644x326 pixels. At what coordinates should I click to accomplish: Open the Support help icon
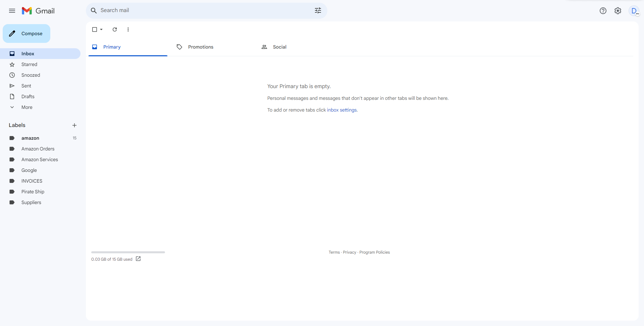[x=603, y=11]
